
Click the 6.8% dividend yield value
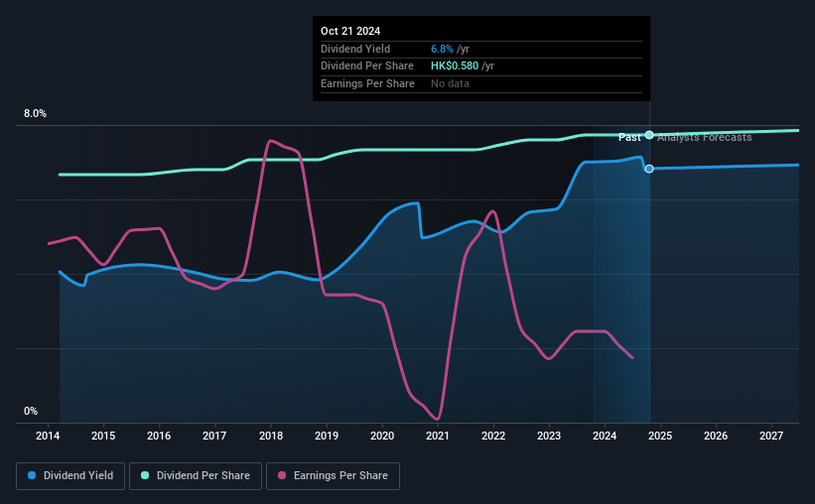coord(443,49)
